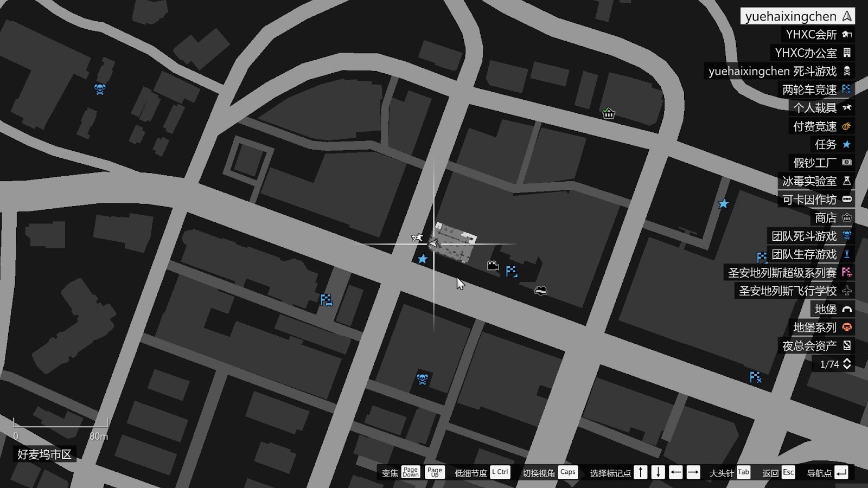Image resolution: width=868 pixels, height=488 pixels.
Task: Click the Tab 大头针 waypoint key
Action: pos(743,472)
